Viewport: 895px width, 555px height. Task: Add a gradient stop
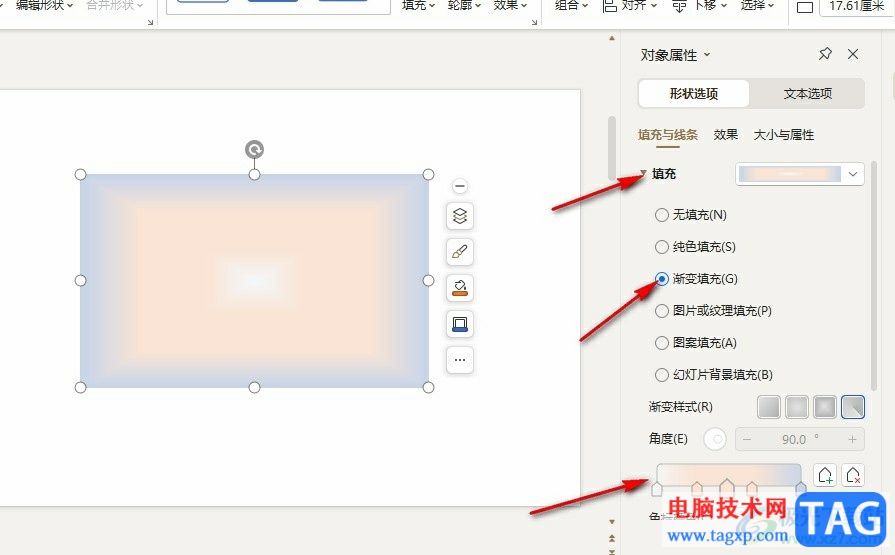pos(825,475)
